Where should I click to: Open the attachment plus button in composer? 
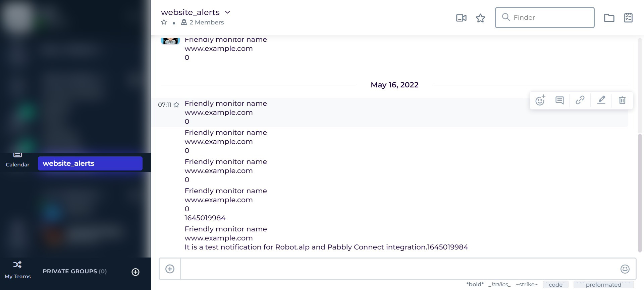170,269
